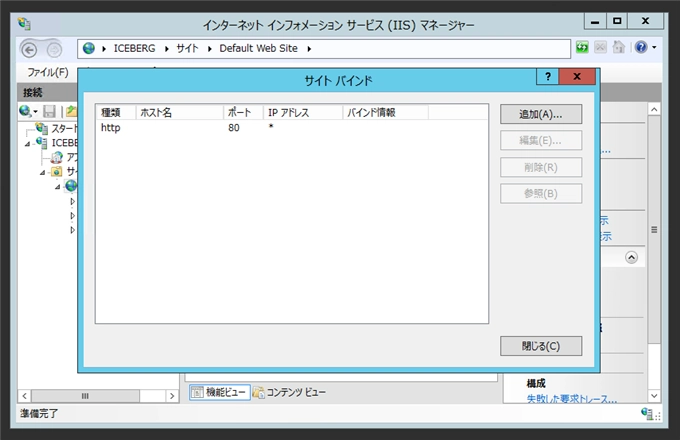Go forward with the navigation forward arrow
Image resolution: width=680 pixels, height=440 pixels.
coord(54,50)
